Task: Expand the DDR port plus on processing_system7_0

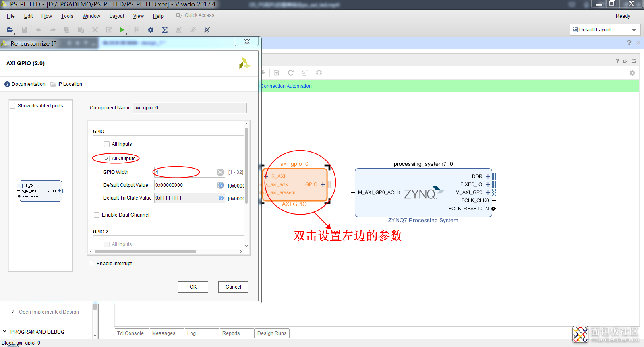Action: point(488,176)
